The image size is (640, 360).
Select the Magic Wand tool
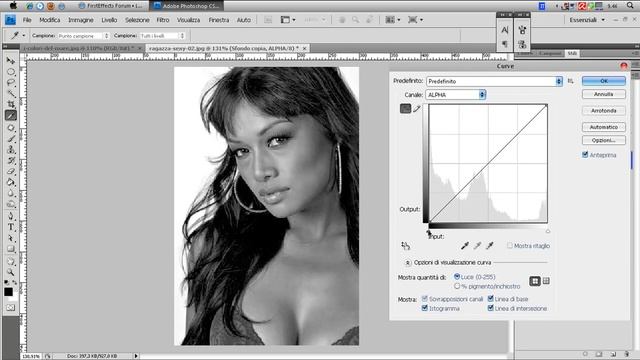coord(11,94)
